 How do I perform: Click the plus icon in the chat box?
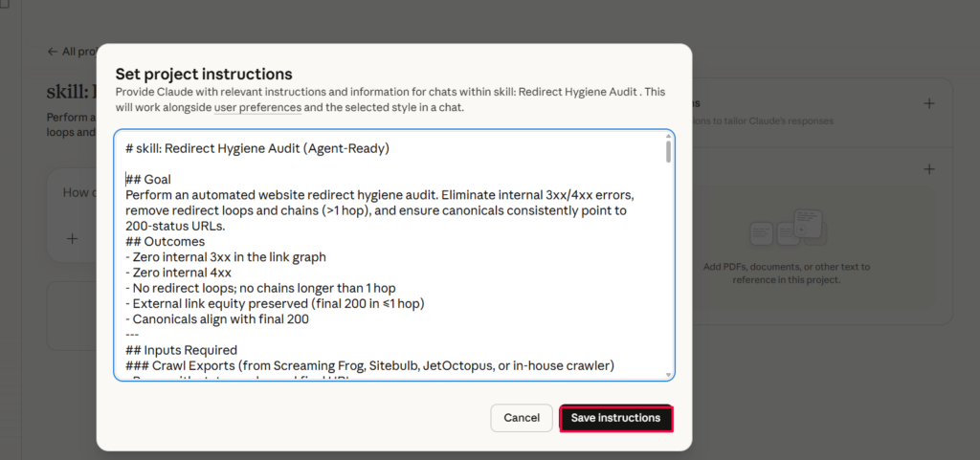(72, 238)
